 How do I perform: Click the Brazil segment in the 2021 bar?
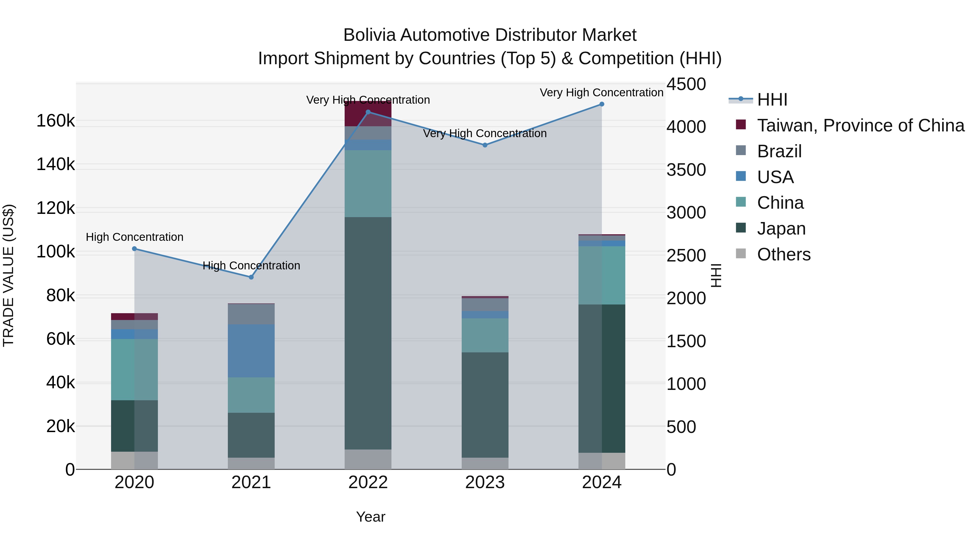[251, 314]
